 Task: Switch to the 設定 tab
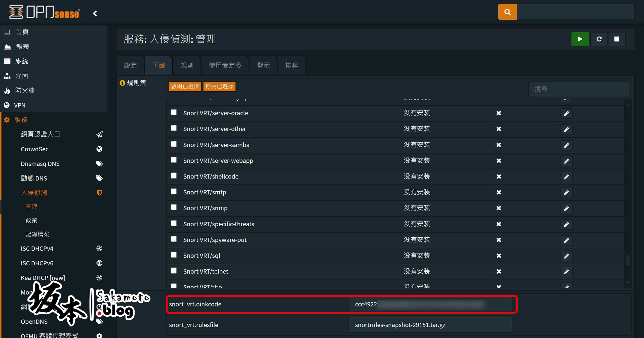pos(131,65)
